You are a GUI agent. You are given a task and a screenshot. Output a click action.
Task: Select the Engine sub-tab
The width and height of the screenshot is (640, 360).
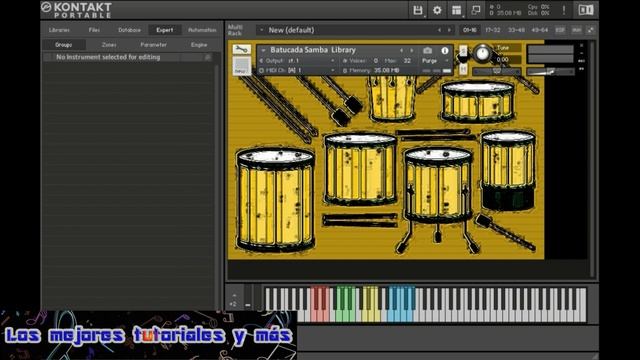(x=199, y=44)
